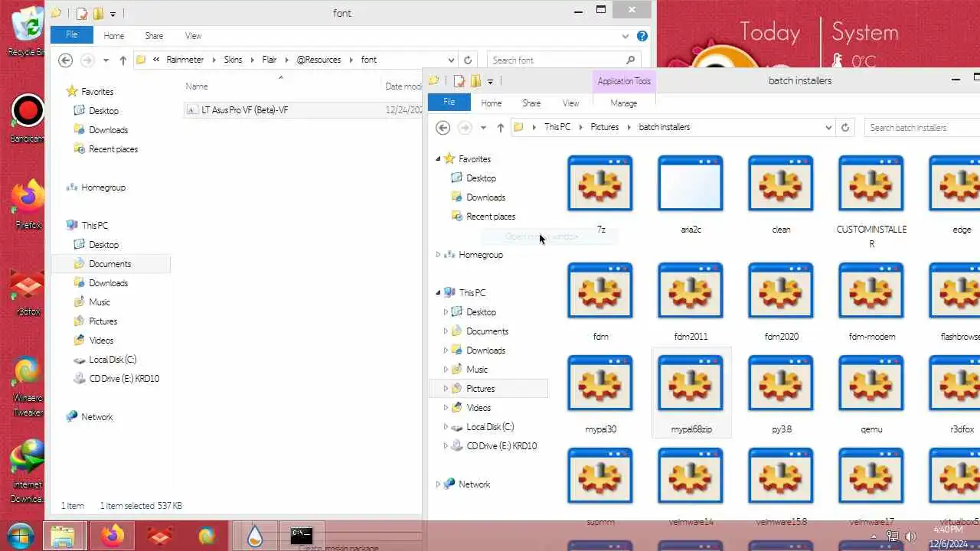
Task: Go back in batch installers window
Action: point(443,128)
